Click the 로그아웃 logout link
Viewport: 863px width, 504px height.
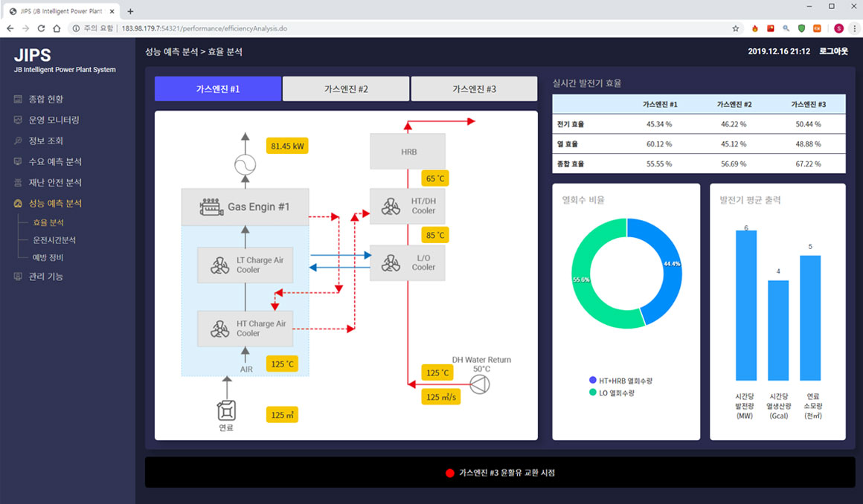pos(833,51)
